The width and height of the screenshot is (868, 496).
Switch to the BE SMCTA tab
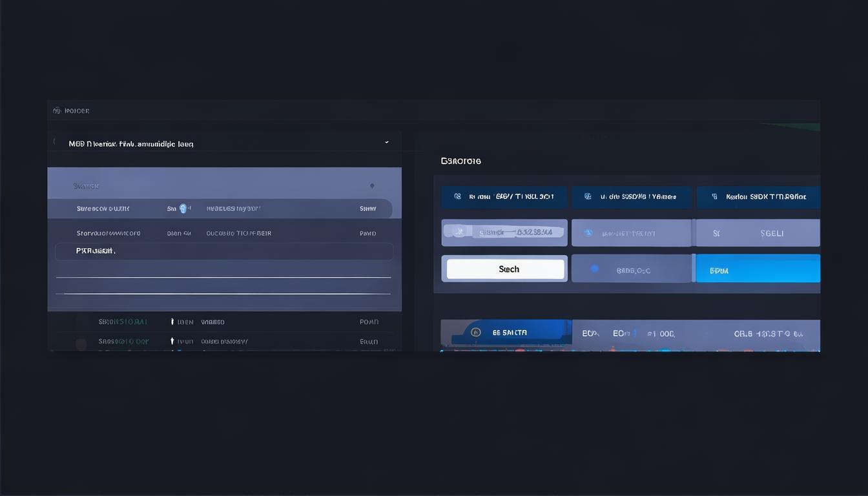510,333
